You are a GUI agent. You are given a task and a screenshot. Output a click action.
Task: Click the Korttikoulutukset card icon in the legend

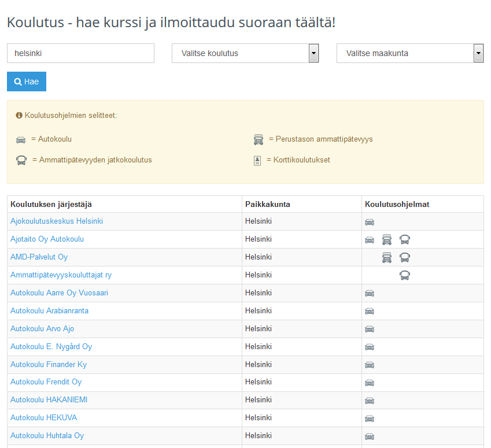[x=256, y=160]
